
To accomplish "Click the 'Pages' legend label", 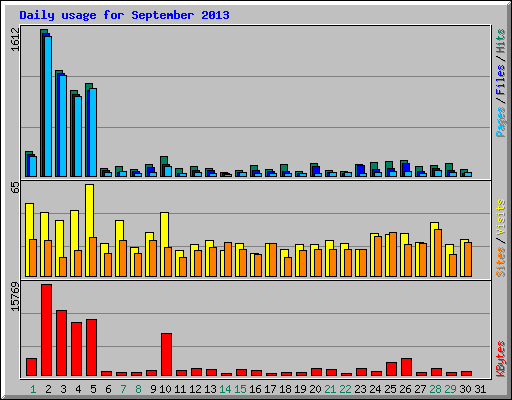I will coord(501,122).
